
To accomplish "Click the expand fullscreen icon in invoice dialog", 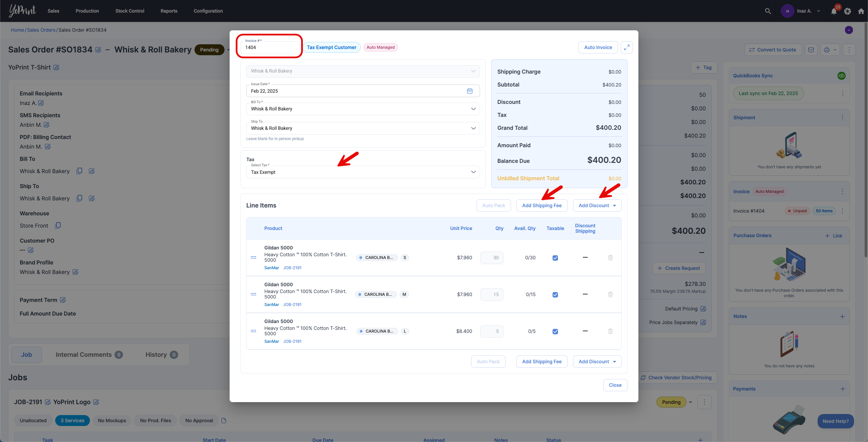I will tap(626, 47).
